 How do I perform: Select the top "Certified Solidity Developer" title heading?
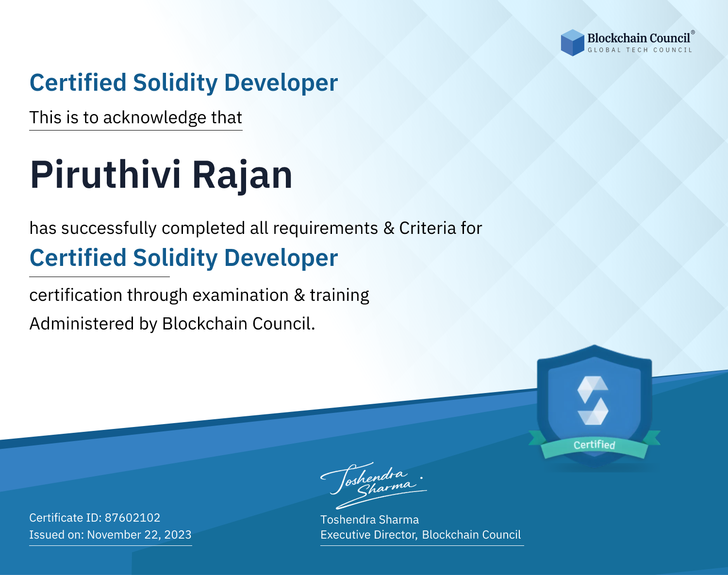pos(183,82)
